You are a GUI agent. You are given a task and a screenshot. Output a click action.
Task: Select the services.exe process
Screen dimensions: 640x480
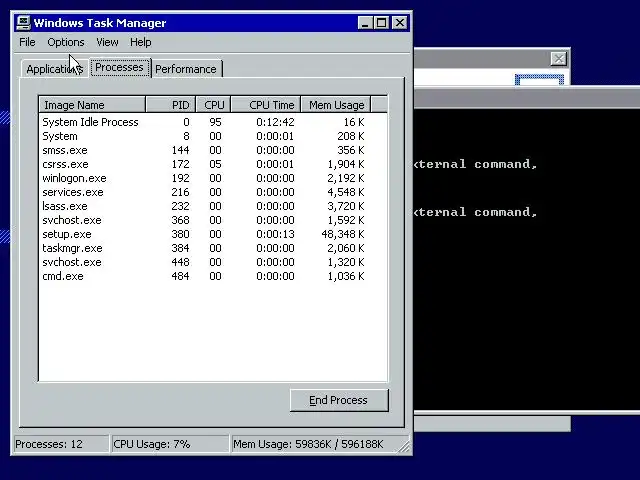tap(203, 192)
